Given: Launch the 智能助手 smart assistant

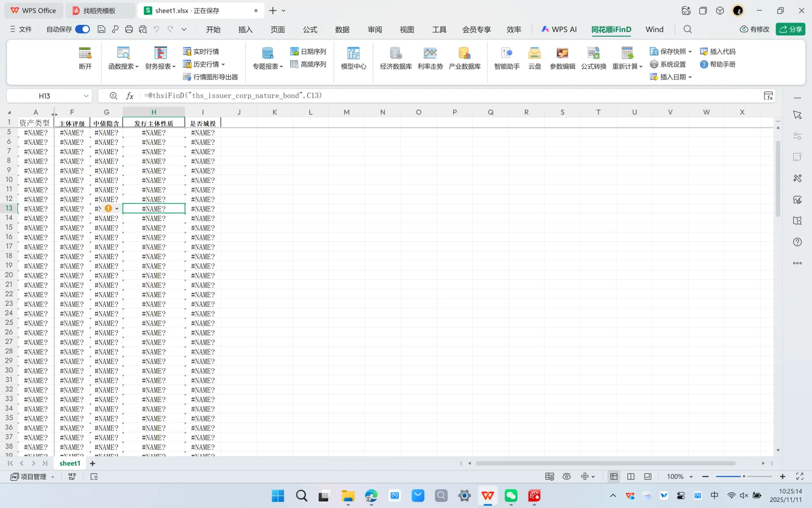Looking at the screenshot, I should coord(507,58).
